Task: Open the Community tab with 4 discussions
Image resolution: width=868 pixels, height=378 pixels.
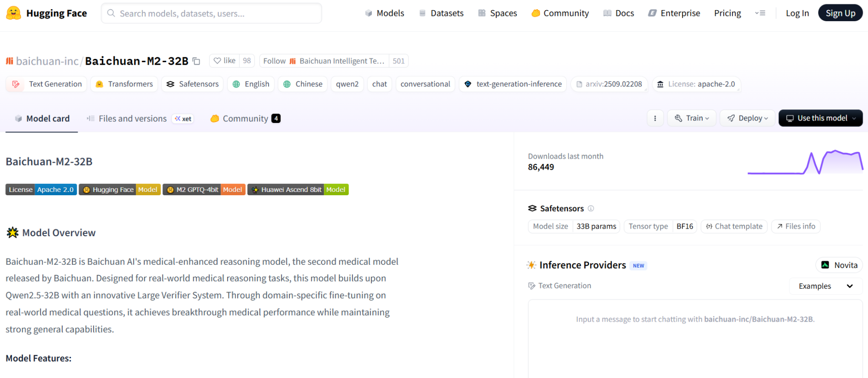Action: pyautogui.click(x=245, y=119)
